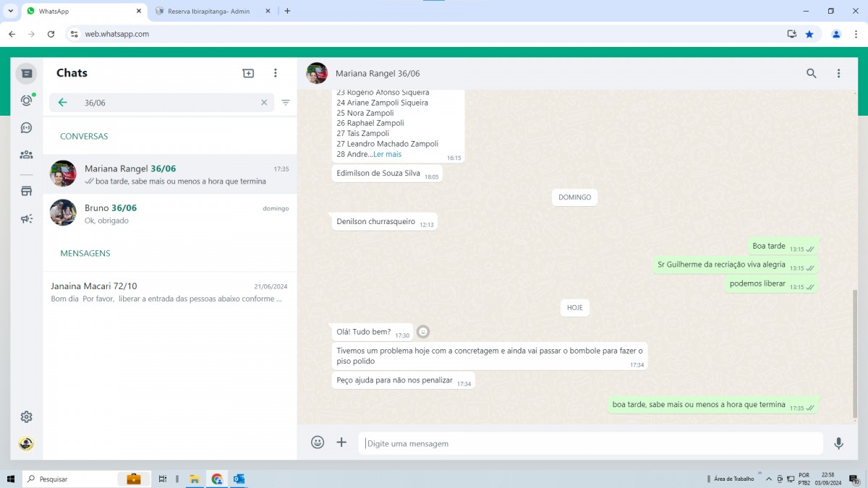Switch to Reserva Ibirapitanga Admin tab
Image resolution: width=868 pixels, height=488 pixels.
point(208,11)
